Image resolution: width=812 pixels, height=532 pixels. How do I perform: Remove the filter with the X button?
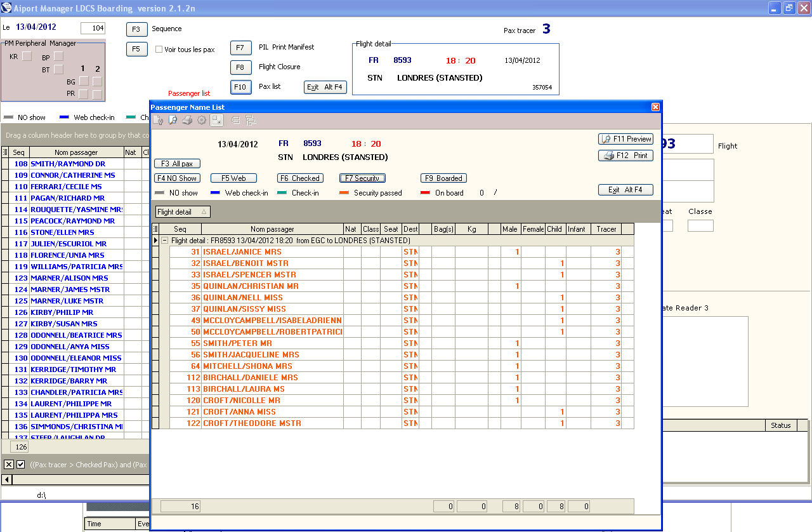click(9, 465)
